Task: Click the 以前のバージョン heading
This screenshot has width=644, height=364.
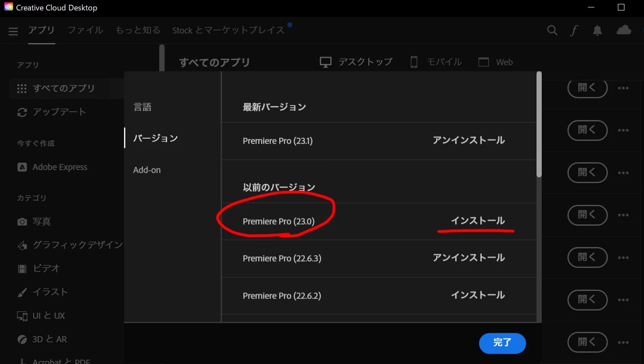Action: [279, 187]
